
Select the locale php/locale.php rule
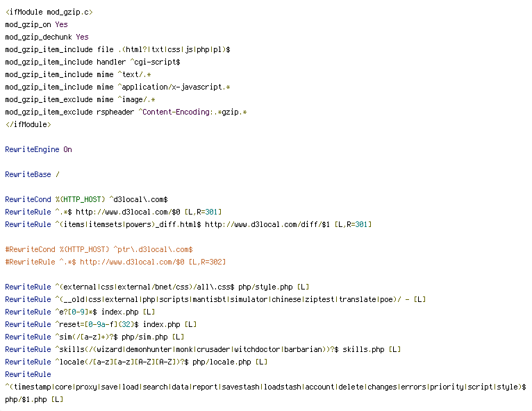(x=136, y=362)
